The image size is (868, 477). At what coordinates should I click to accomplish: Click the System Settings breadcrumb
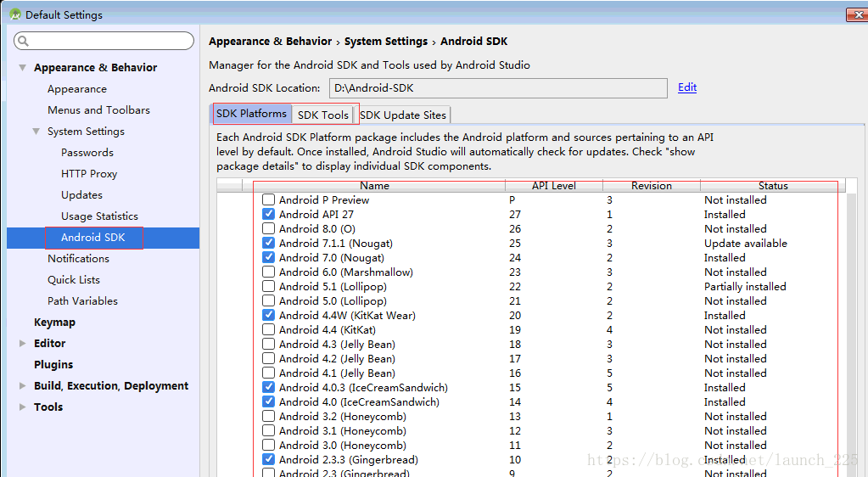coord(386,42)
